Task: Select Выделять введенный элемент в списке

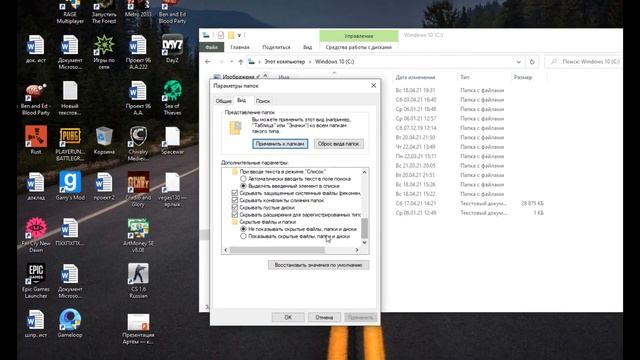Action: [243, 186]
